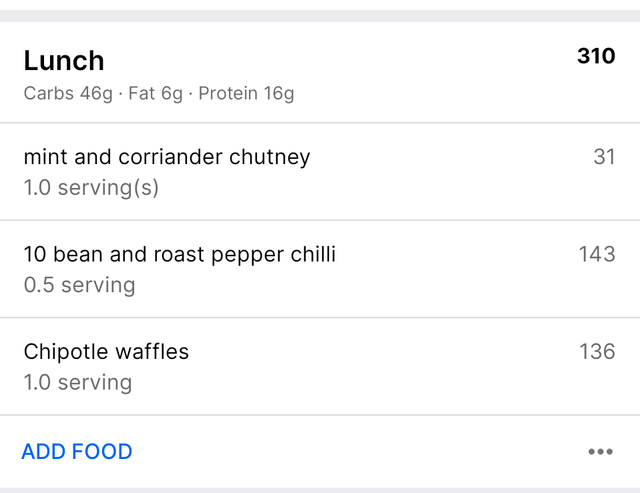Click the Protein 16g macro label
This screenshot has width=640, height=493.
click(246, 94)
